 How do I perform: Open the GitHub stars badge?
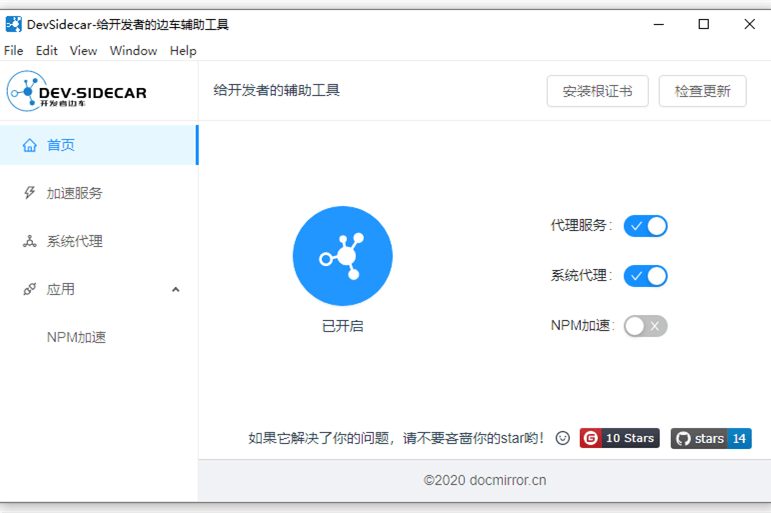coord(710,438)
